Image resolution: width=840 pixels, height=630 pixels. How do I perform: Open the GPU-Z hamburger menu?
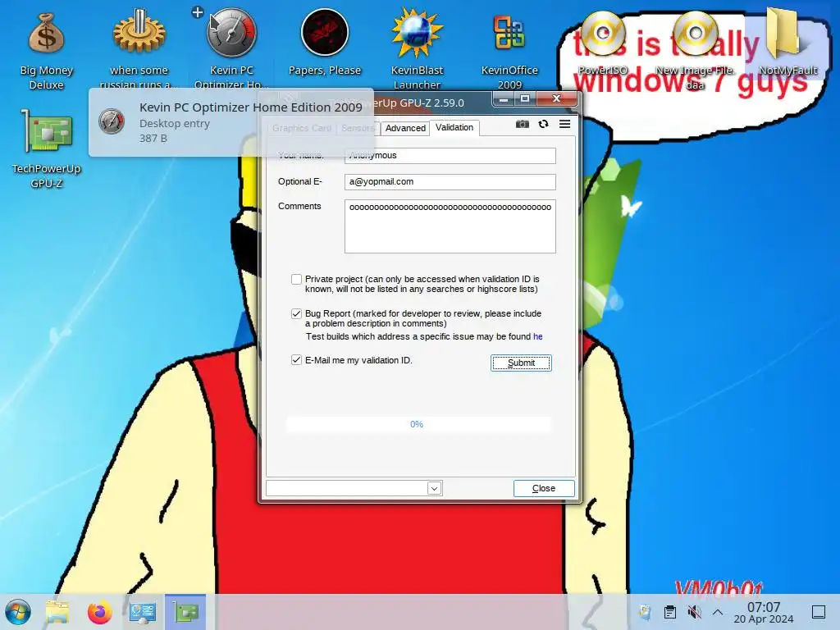[x=564, y=125]
